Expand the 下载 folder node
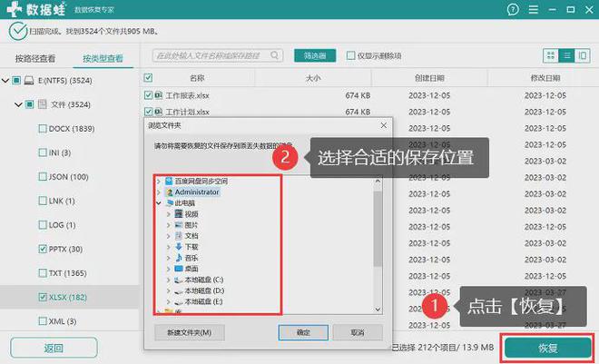 tap(168, 247)
